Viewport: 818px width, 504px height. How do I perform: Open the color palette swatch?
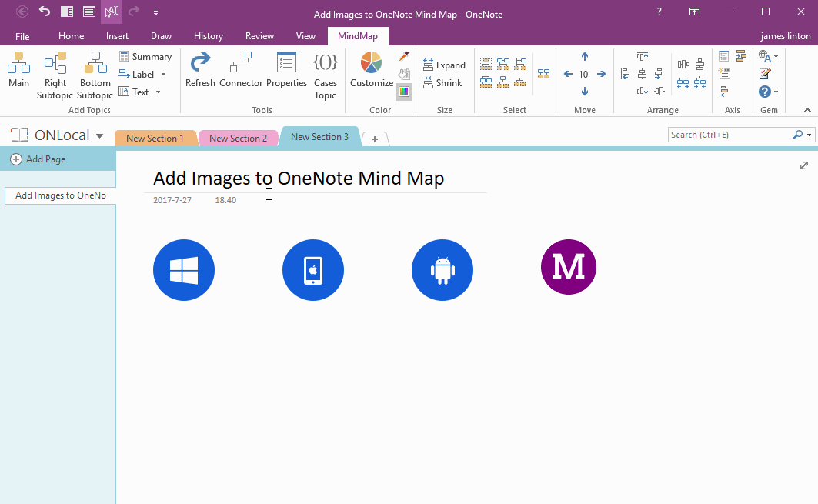click(x=404, y=92)
